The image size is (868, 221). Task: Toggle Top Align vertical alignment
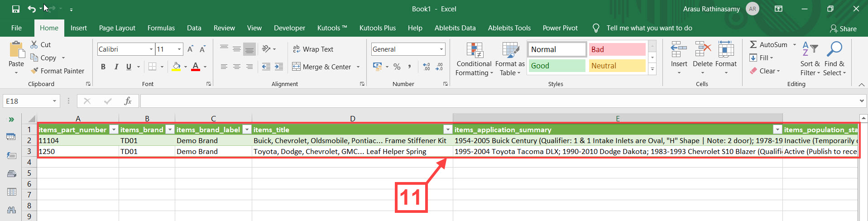224,48
